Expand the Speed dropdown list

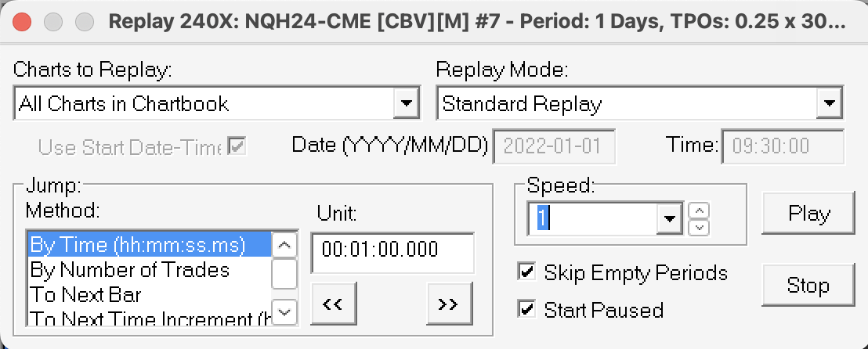tap(670, 218)
